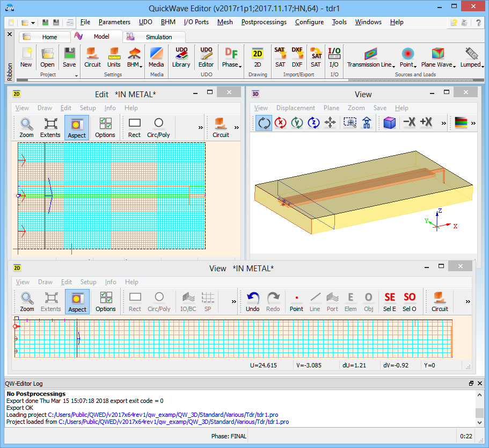The width and height of the screenshot is (489, 448).
Task: Click the Media icon in ribbon
Action: coord(156,57)
